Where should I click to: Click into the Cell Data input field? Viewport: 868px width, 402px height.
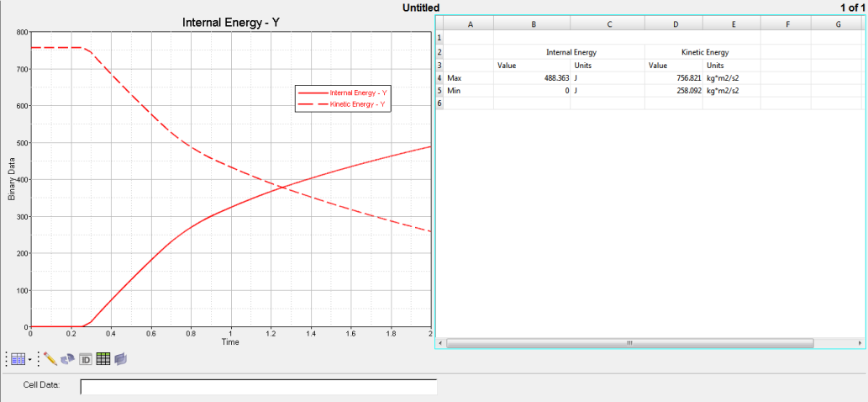click(259, 387)
